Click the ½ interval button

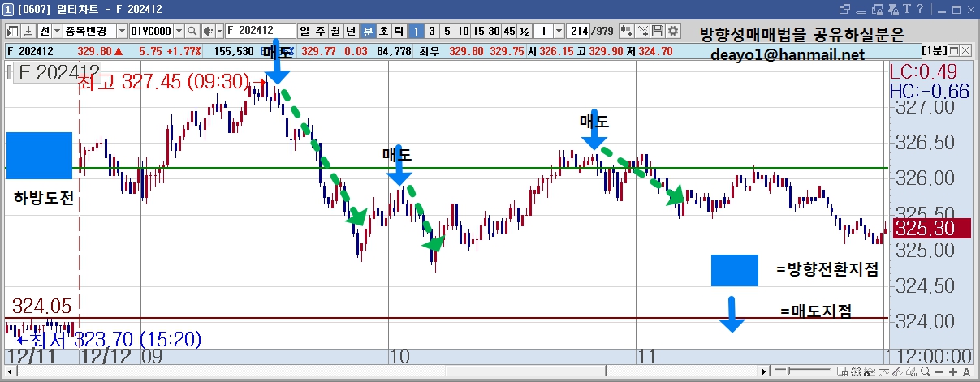[525, 31]
